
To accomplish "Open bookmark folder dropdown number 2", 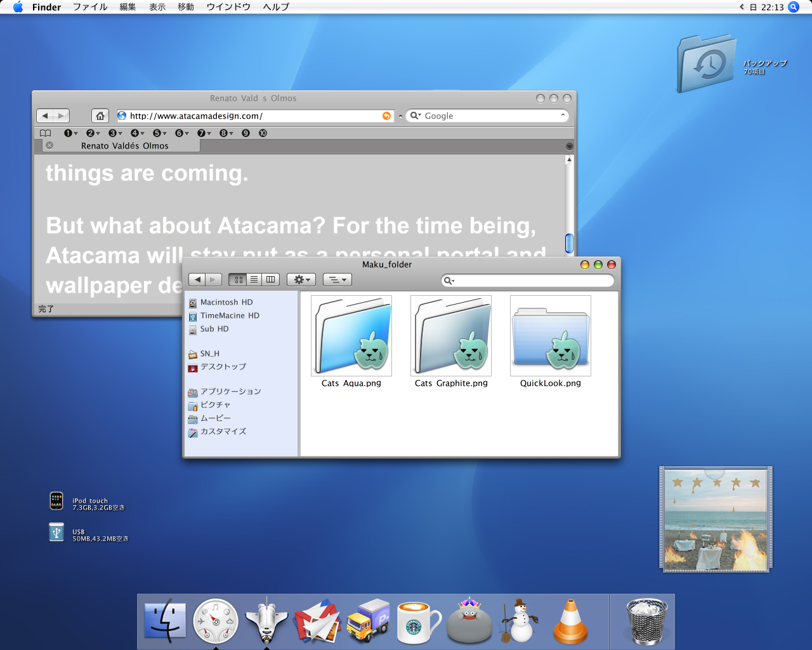I will point(93,133).
